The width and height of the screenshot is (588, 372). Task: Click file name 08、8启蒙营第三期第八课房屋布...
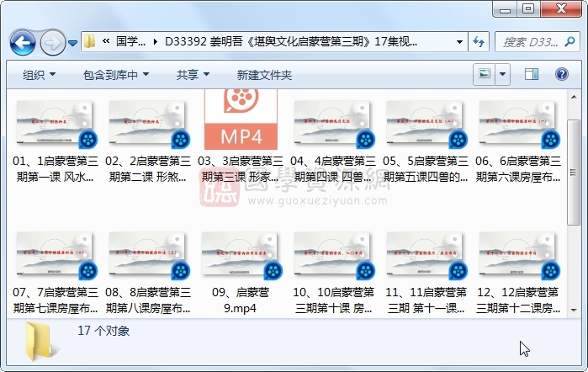(148, 300)
